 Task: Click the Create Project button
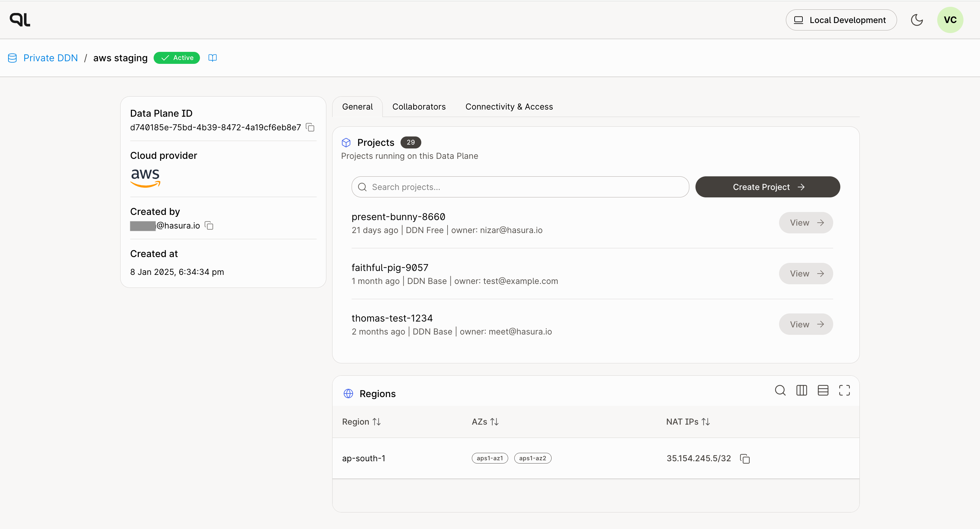[x=768, y=187]
